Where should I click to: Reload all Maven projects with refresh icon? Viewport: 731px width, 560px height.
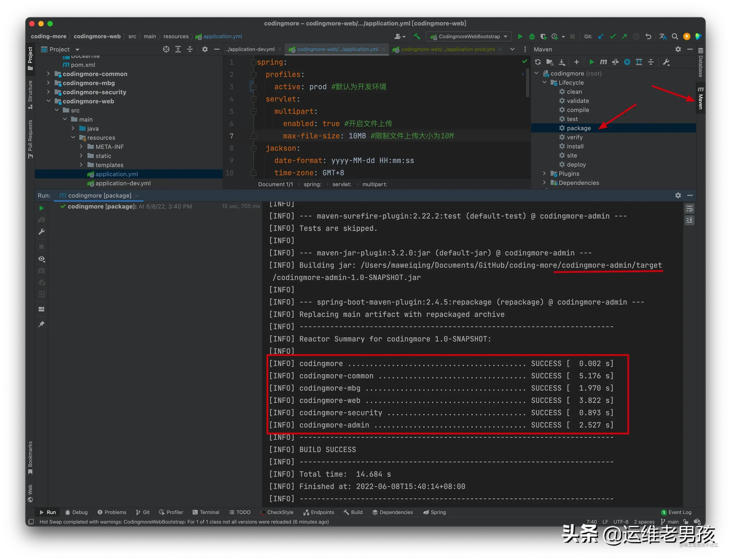538,62
